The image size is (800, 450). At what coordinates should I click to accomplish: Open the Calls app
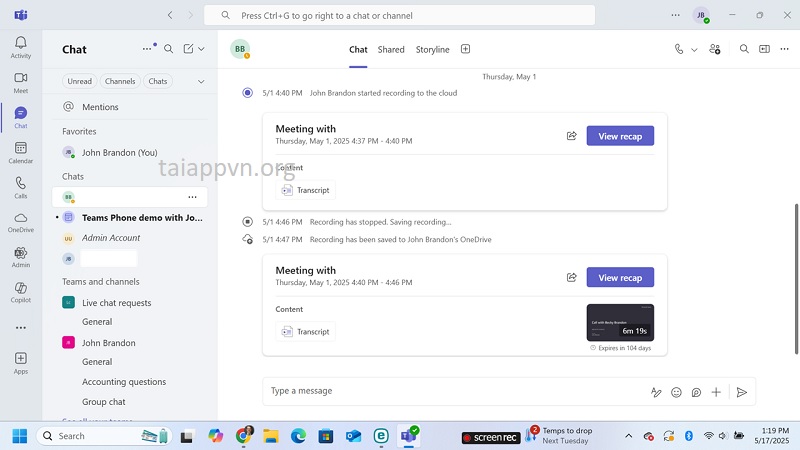point(20,188)
